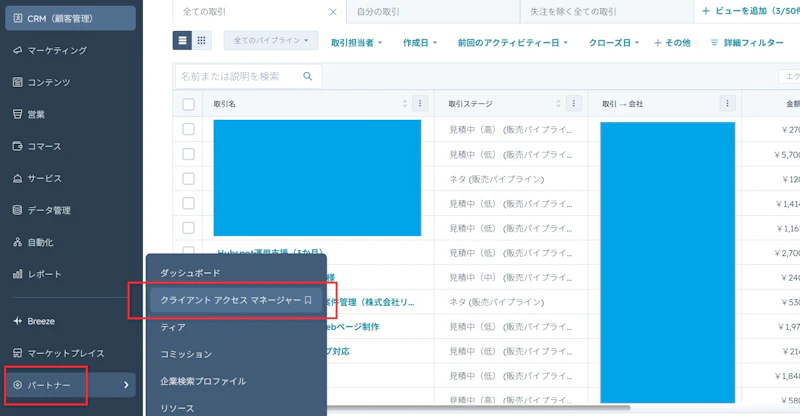Switch to list view icon
Screen dimensions: 800x416
[x=182, y=40]
